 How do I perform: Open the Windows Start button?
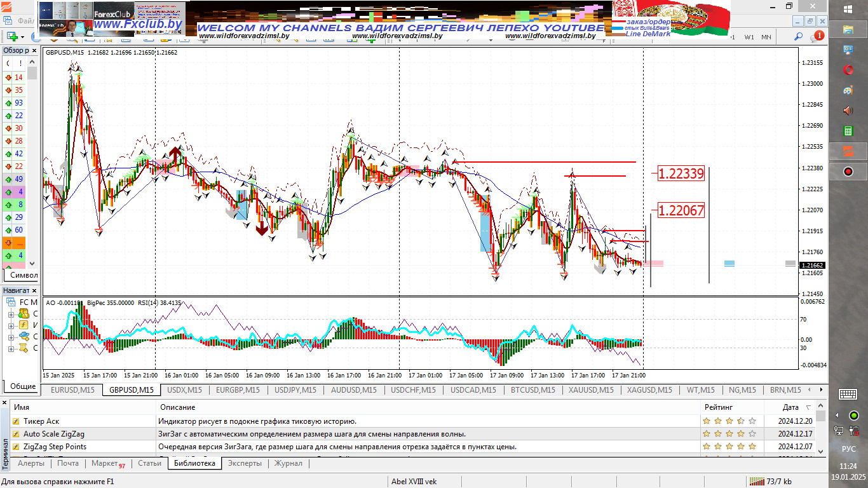pos(848,10)
